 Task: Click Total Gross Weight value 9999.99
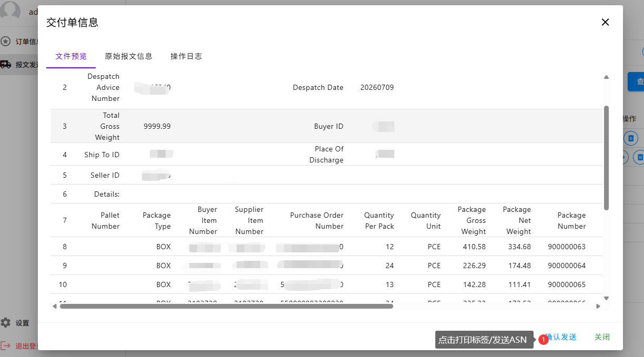[x=157, y=126]
